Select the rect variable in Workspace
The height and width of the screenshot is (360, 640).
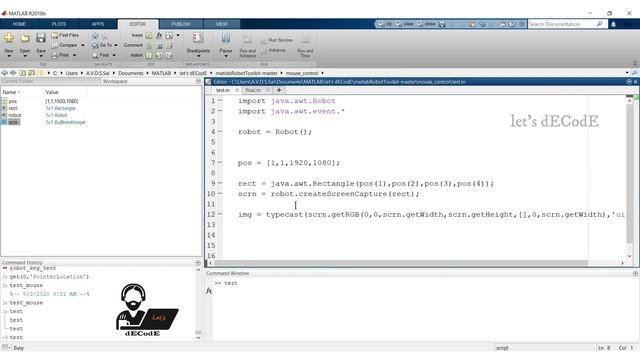point(13,108)
